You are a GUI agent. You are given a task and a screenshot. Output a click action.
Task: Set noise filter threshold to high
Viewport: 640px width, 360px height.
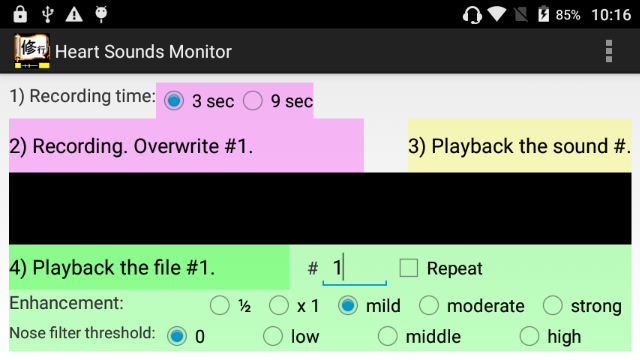[550, 337]
